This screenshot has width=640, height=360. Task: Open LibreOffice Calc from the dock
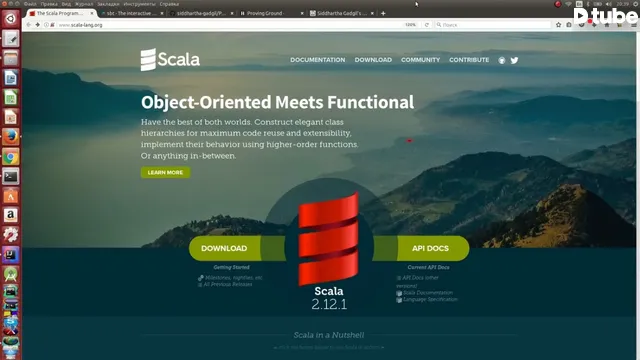click(11, 98)
